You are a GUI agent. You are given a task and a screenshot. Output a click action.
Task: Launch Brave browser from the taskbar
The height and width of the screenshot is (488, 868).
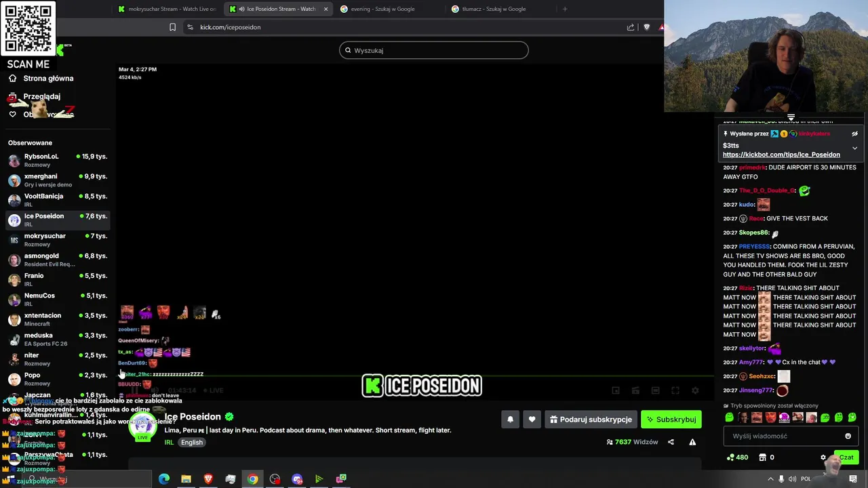[x=208, y=479]
